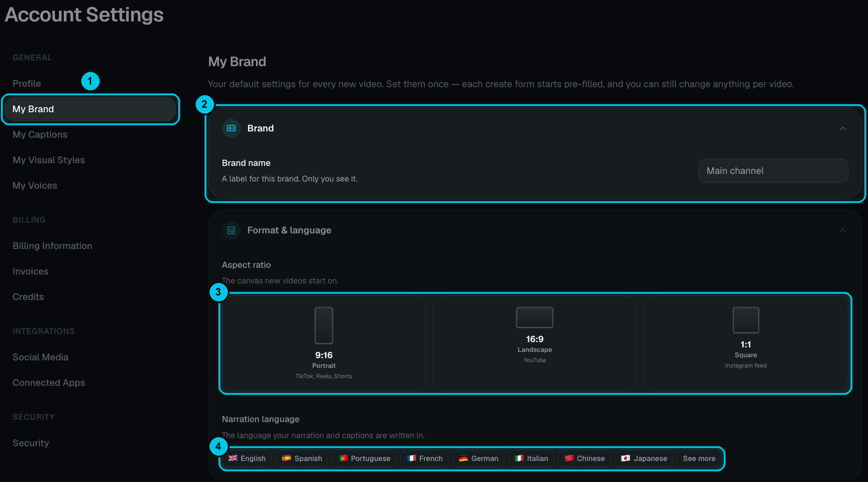The height and width of the screenshot is (482, 868).
Task: Click the 'Narration language' label
Action: coord(260,419)
